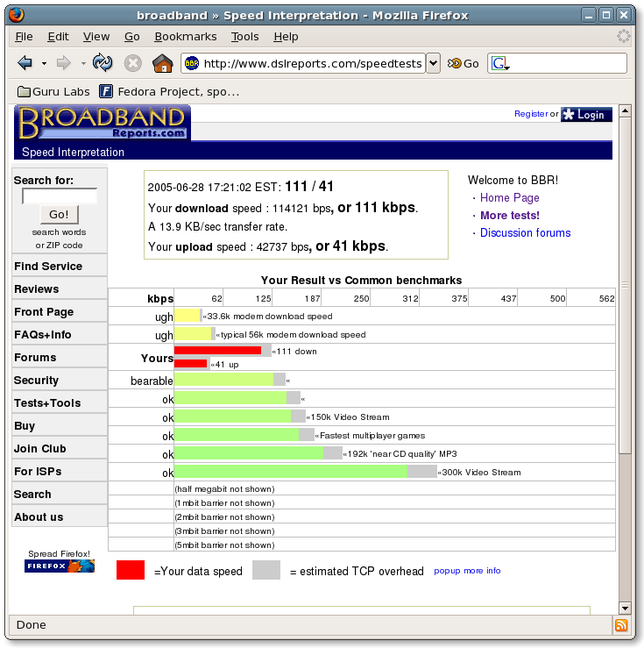Click the Forward arrow navigation button
644x648 pixels.
[x=64, y=63]
